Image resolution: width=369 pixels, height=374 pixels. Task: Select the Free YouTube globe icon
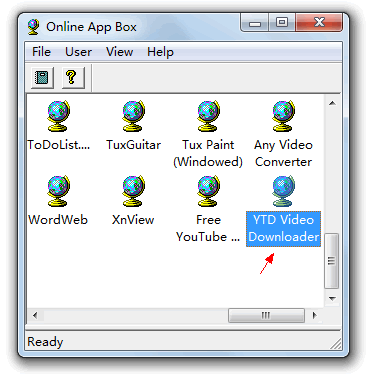click(208, 191)
